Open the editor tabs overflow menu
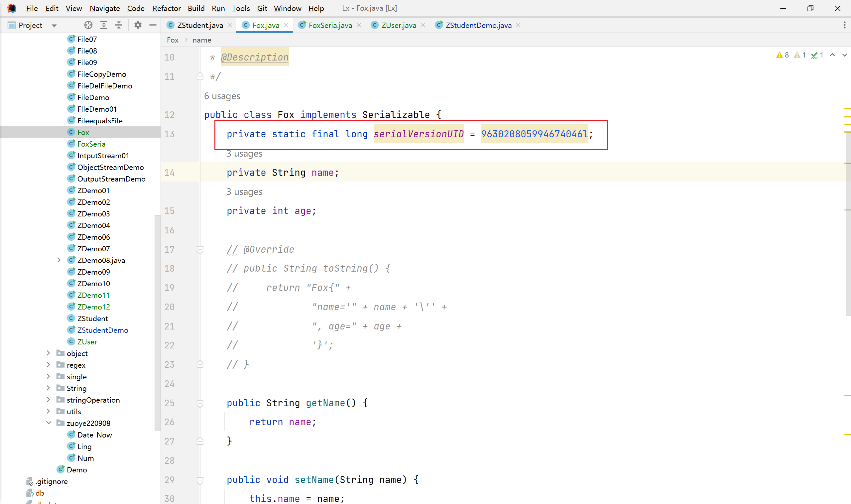 point(844,25)
